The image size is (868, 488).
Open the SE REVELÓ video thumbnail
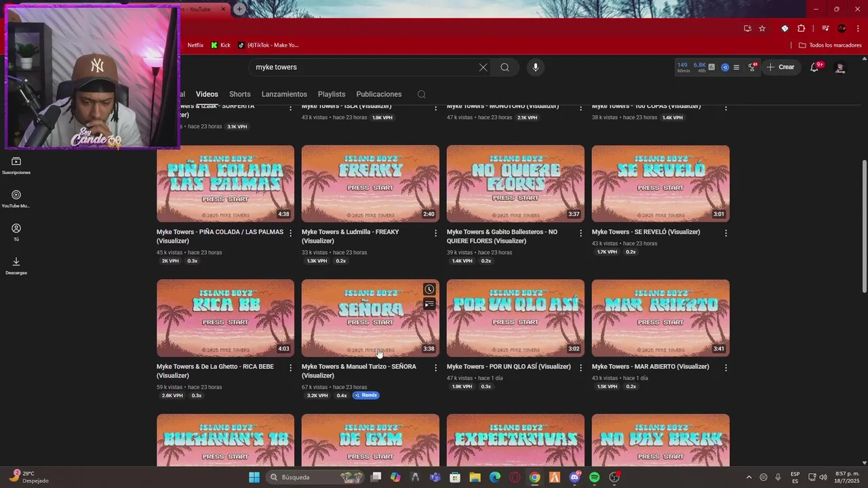pyautogui.click(x=660, y=184)
